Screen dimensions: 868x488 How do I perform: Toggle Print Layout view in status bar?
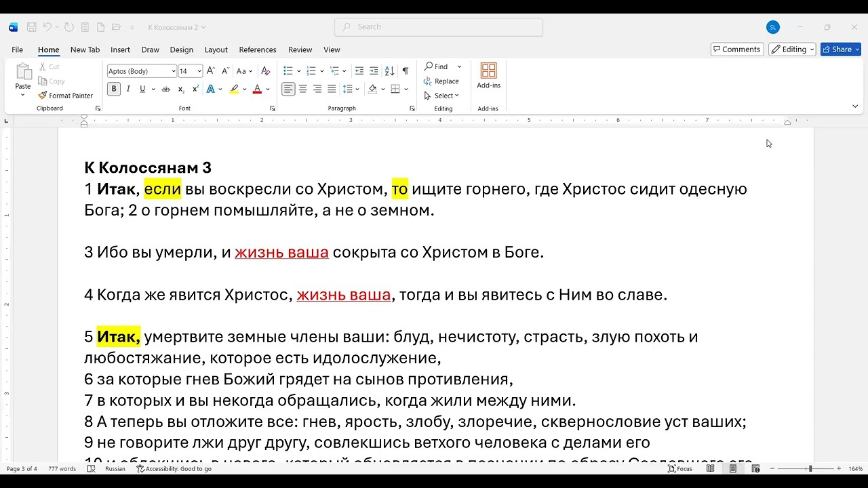pos(733,468)
